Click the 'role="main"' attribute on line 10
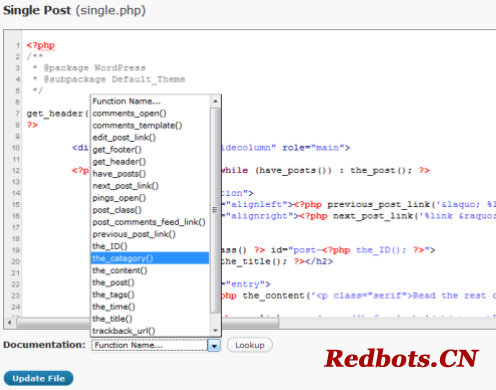496x390 pixels. pos(313,147)
